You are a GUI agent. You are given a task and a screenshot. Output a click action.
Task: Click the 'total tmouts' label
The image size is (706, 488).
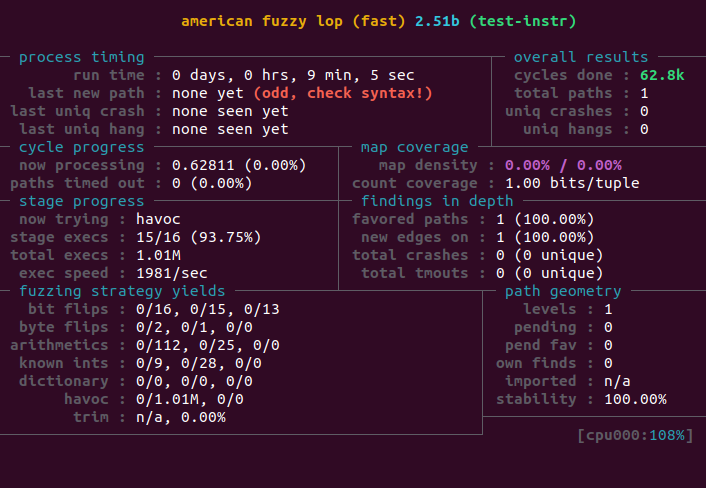pyautogui.click(x=415, y=273)
